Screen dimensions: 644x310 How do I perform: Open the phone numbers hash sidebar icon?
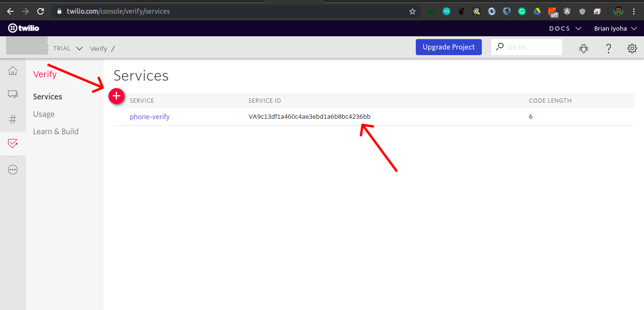pos(13,120)
